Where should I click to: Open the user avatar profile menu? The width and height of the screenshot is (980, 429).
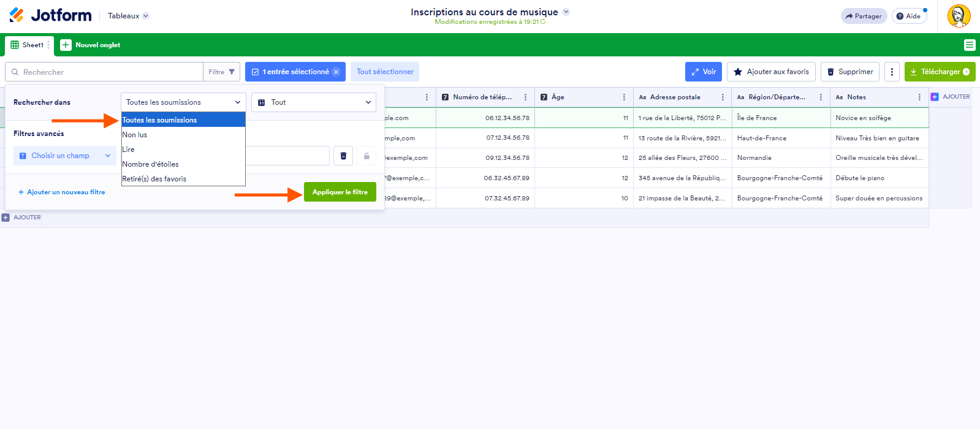pos(959,17)
